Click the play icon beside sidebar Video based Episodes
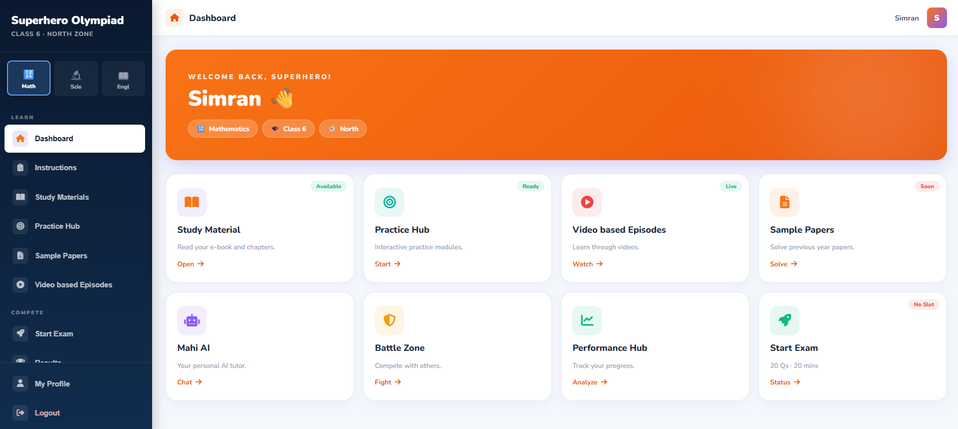958x429 pixels. point(20,285)
